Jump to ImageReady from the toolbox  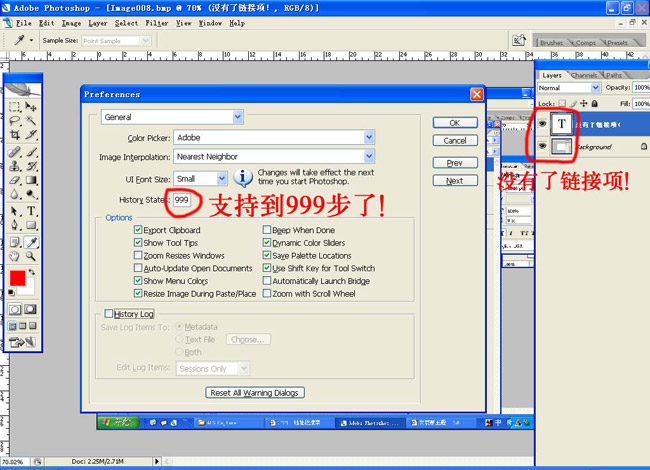point(22,342)
